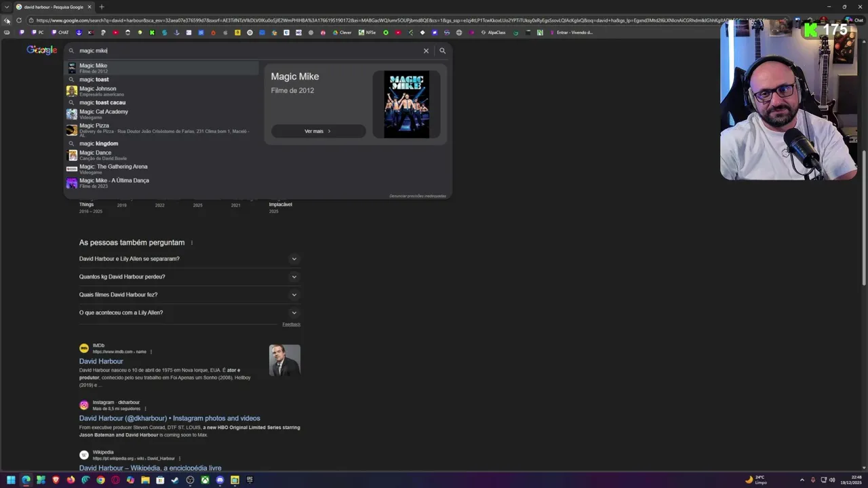Screen dimensions: 868x488
Task: Pick the 'magic toast cacau' suggestion
Action: (x=161, y=102)
